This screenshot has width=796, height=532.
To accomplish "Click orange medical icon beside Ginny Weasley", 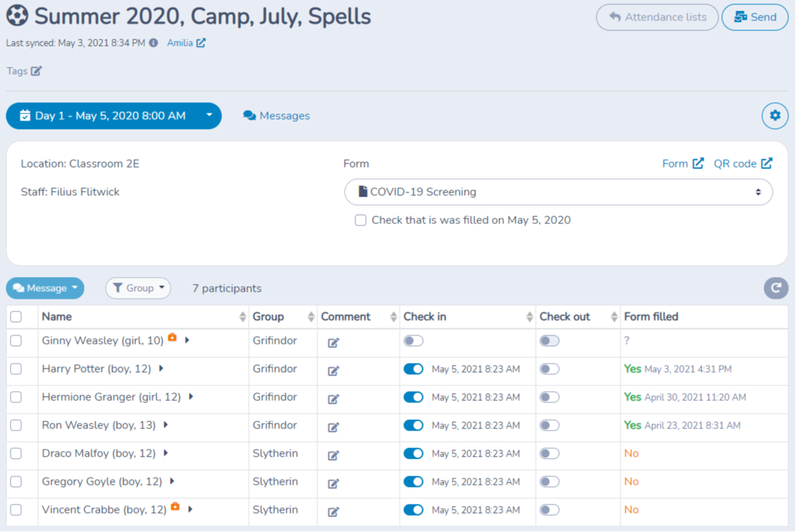I will click(x=172, y=338).
